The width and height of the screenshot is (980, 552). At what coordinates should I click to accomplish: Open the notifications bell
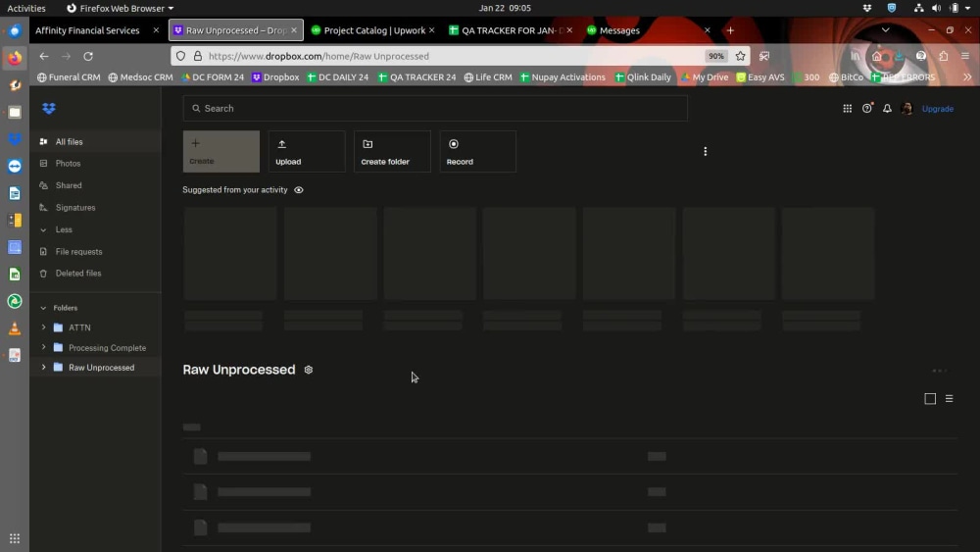click(x=887, y=109)
